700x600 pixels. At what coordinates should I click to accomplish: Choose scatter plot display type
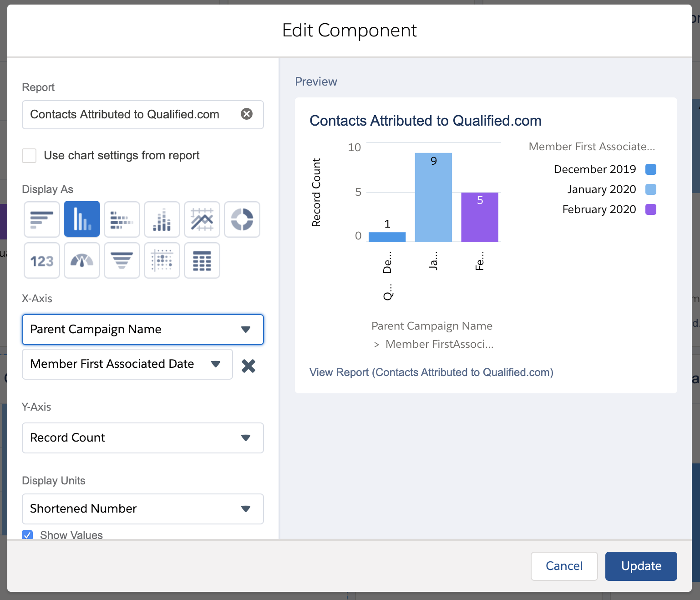point(162,260)
